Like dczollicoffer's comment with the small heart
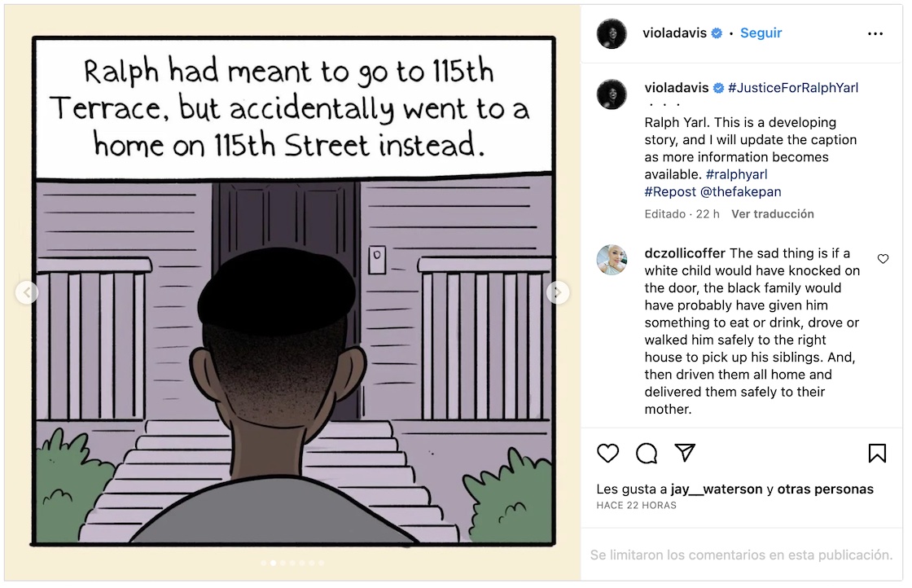Image resolution: width=912 pixels, height=588 pixels. (883, 259)
